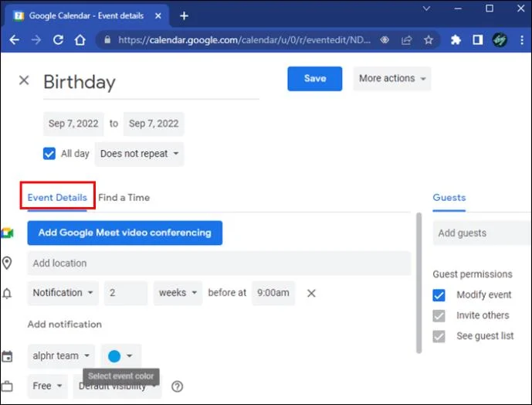Screen dimensions: 532x405
Task: Click Add notification link
Action: [x=64, y=324]
